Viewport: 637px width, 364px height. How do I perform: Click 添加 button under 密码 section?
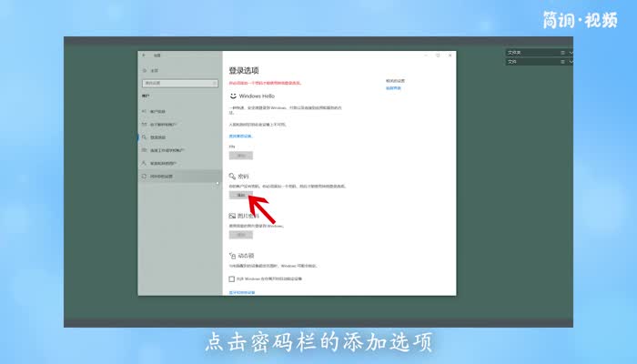(241, 195)
